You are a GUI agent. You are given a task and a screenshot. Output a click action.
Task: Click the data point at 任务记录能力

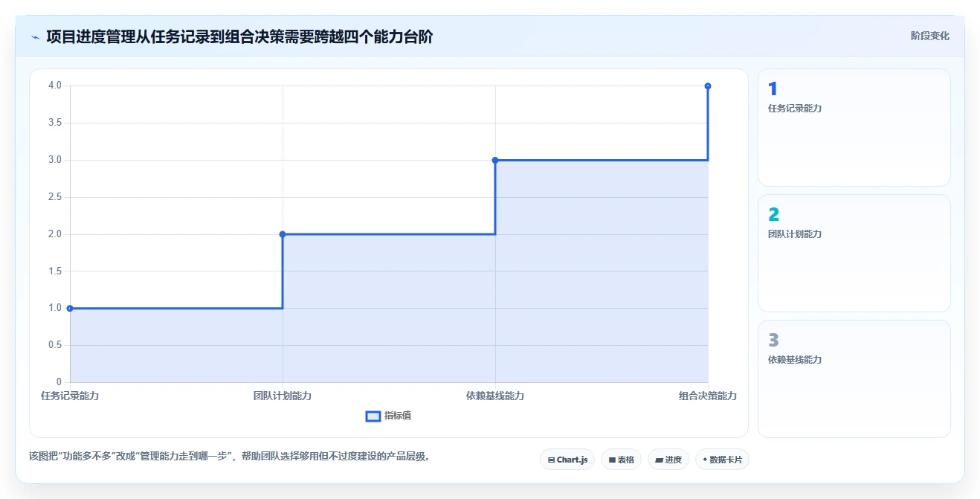[x=70, y=308]
